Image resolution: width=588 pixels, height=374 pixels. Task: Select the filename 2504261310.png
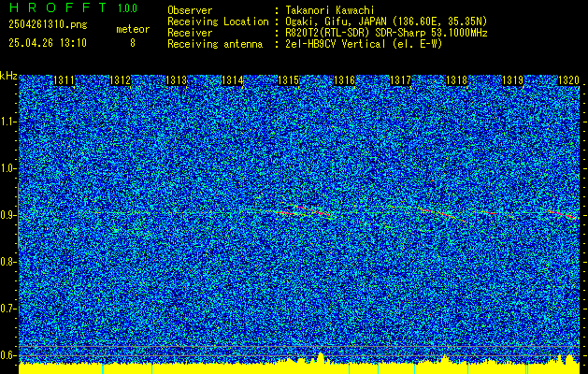[48, 25]
